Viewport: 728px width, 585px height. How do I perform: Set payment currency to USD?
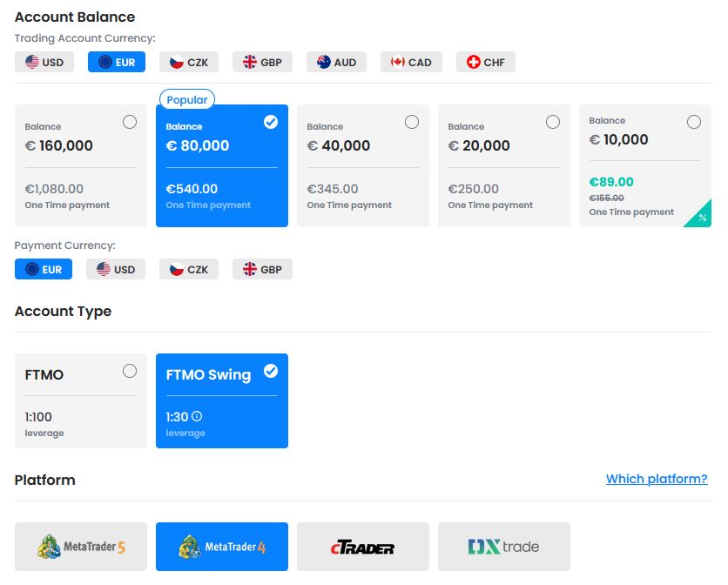pyautogui.click(x=116, y=269)
